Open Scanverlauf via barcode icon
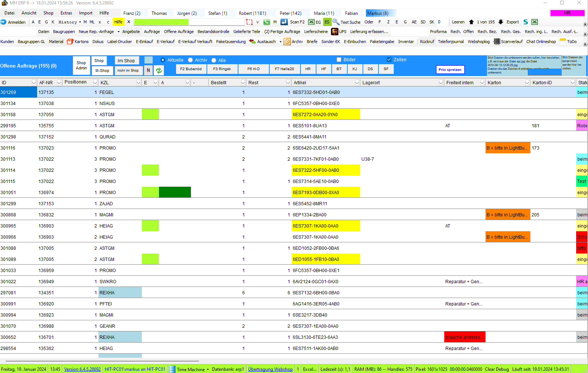The width and height of the screenshot is (588, 373). tap(497, 42)
